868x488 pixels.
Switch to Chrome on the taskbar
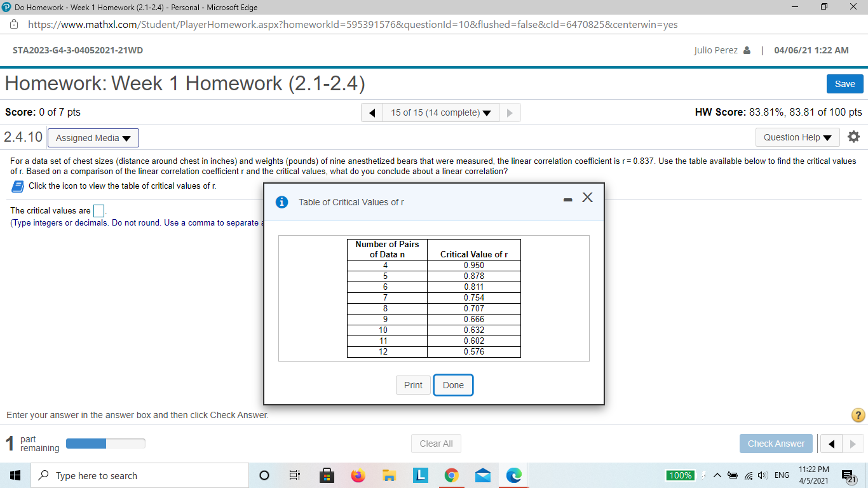tap(451, 475)
